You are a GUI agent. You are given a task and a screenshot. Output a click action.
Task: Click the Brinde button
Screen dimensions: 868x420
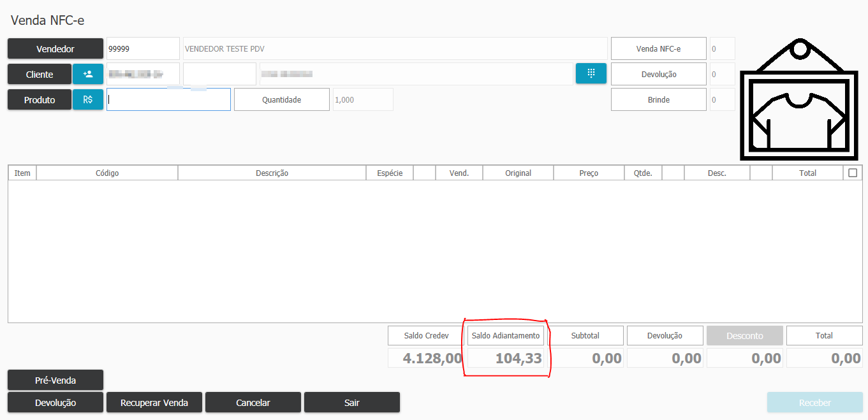click(x=658, y=99)
